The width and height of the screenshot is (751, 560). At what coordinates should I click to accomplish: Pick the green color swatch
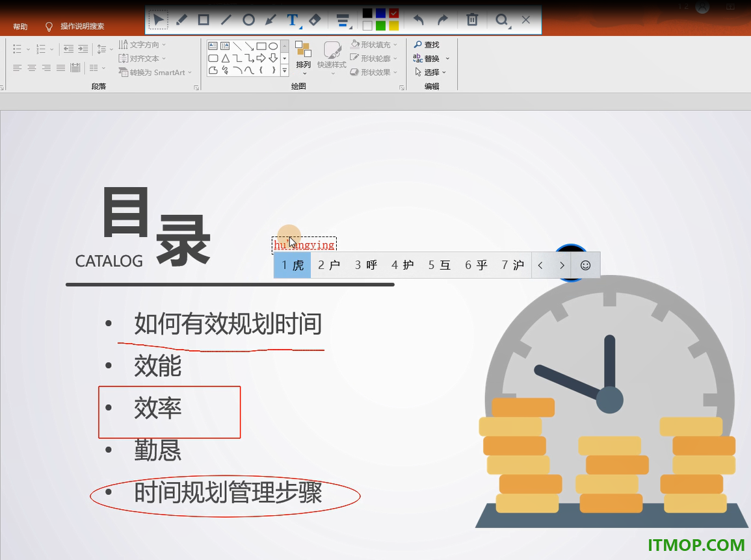point(381,26)
